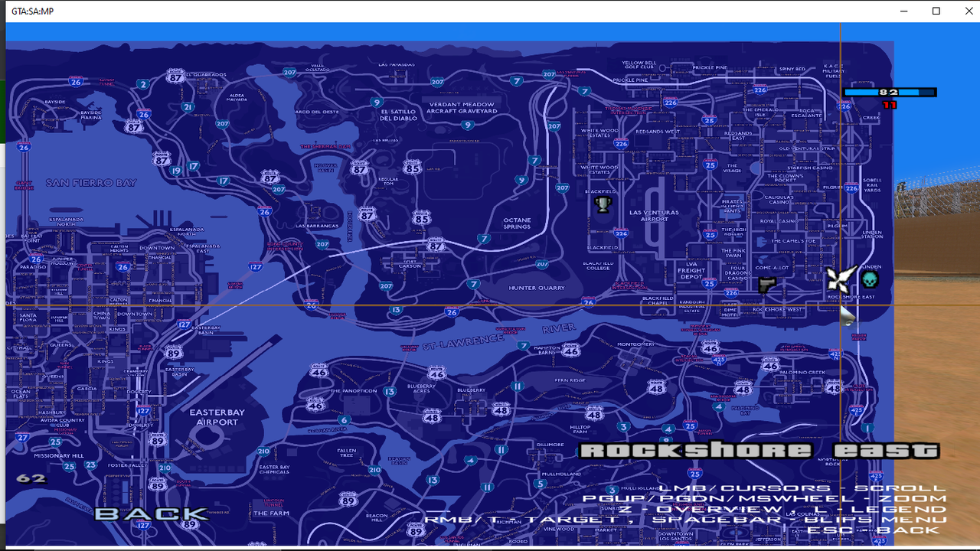
Task: Click the OCTANE SPRINGS label
Action: click(x=517, y=223)
